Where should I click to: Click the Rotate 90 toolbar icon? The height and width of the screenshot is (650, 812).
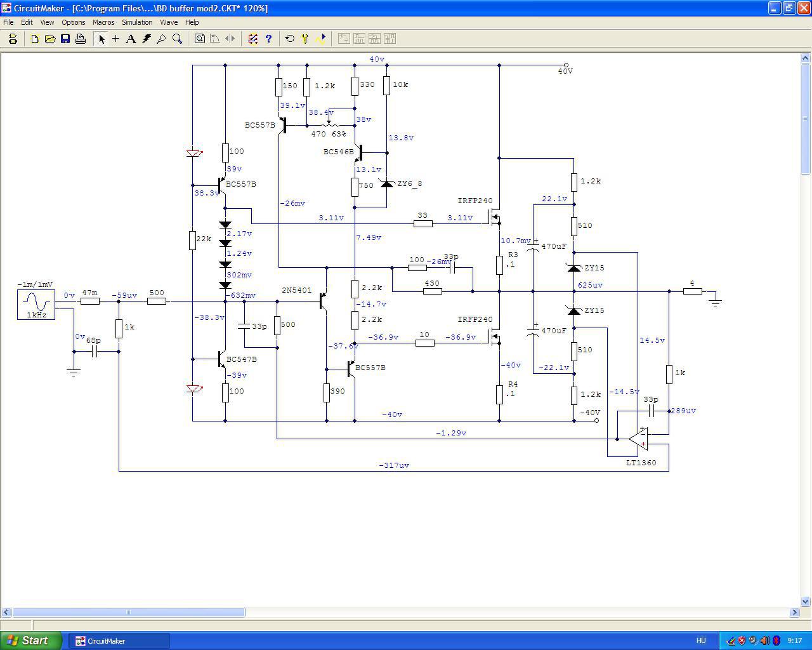[x=215, y=39]
